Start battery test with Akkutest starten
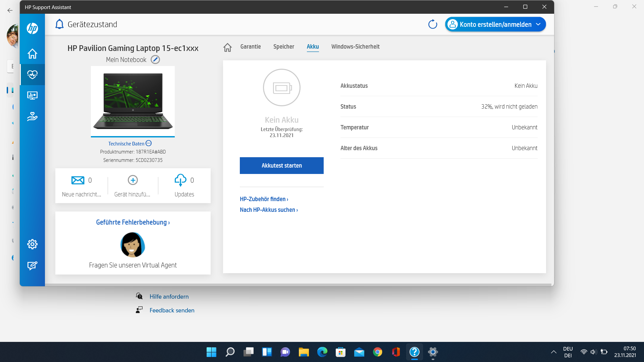 pyautogui.click(x=281, y=166)
